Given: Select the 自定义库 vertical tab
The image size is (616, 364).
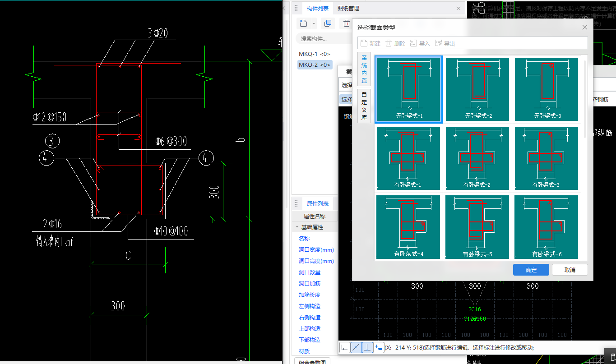Looking at the screenshot, I should point(364,106).
